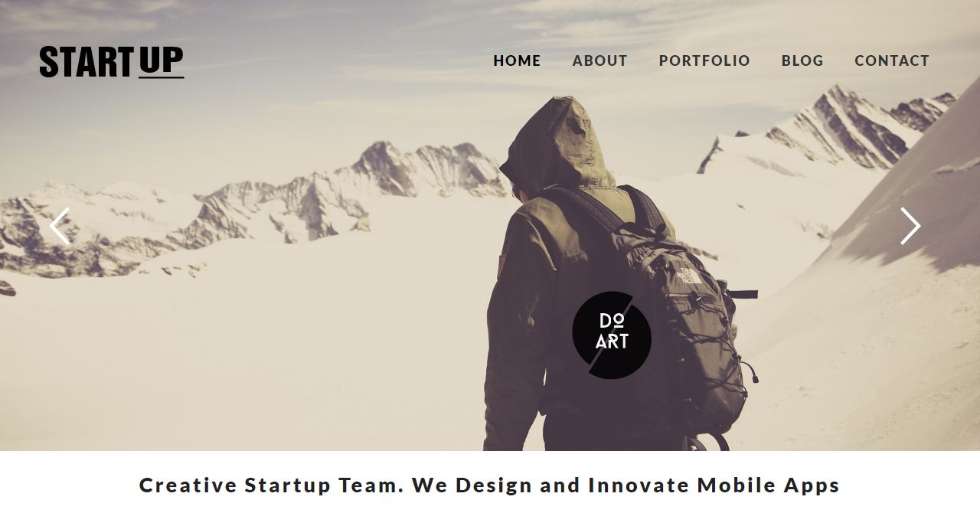Screen dimensions: 980x513
Task: Go to previous slide with left chevron
Action: click(60, 226)
